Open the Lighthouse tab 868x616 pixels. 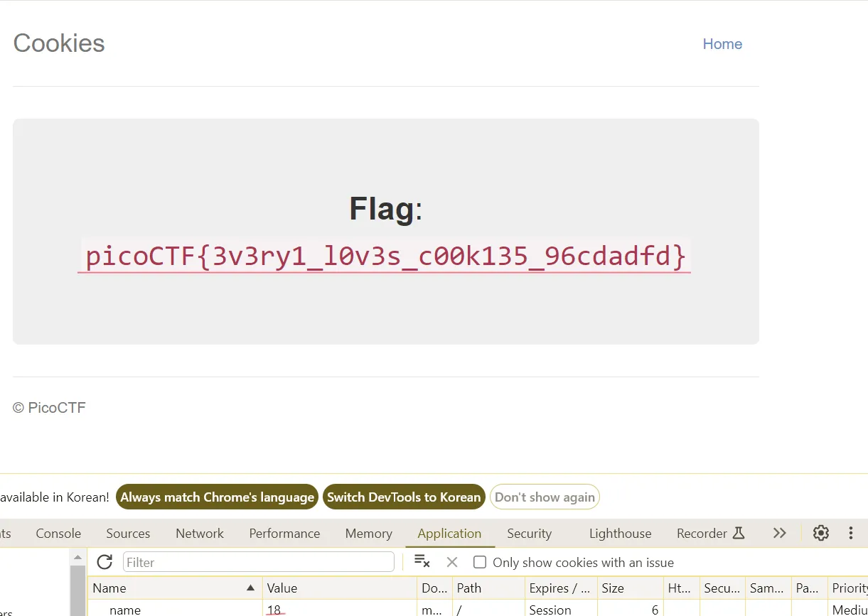[620, 533]
